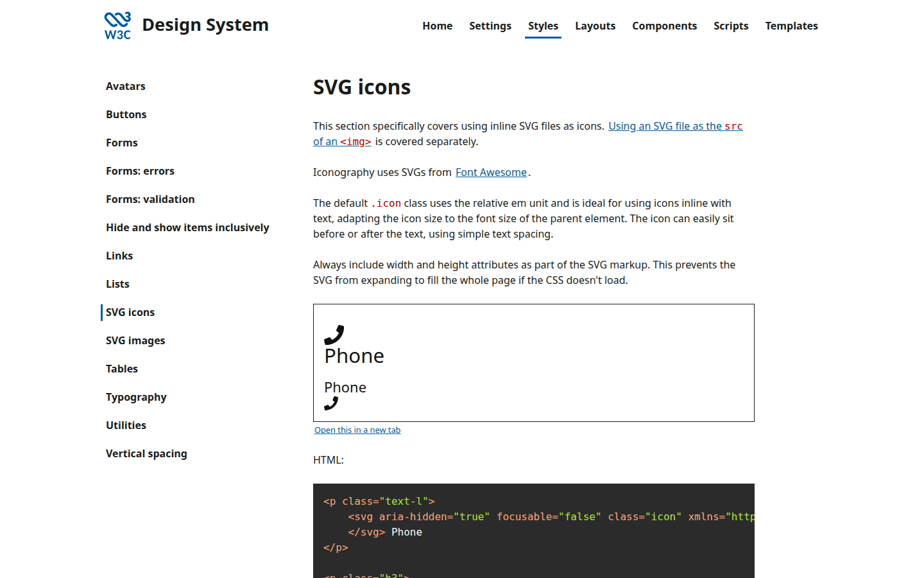Click the HTML: label above the code
Image resolution: width=924 pixels, height=578 pixels.
pos(329,460)
